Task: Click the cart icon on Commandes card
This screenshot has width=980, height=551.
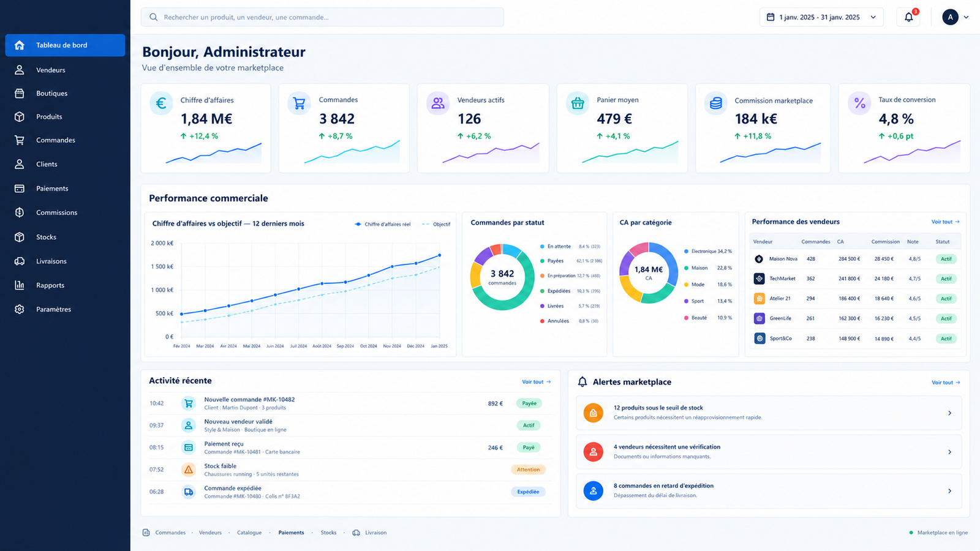Action: pos(299,103)
